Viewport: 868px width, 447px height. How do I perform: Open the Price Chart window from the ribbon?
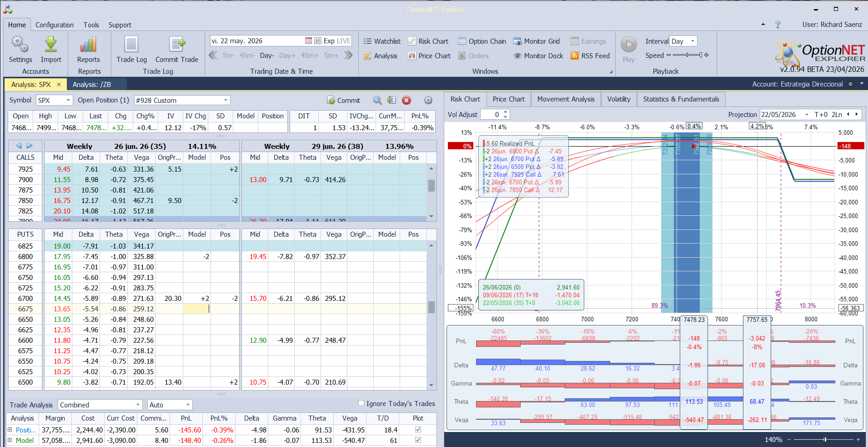(429, 56)
